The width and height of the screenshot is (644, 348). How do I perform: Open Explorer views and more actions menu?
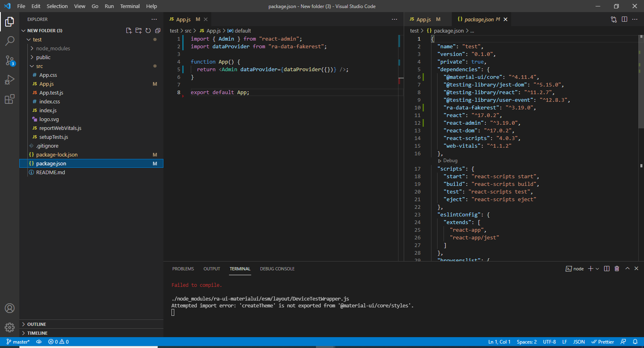coord(154,19)
